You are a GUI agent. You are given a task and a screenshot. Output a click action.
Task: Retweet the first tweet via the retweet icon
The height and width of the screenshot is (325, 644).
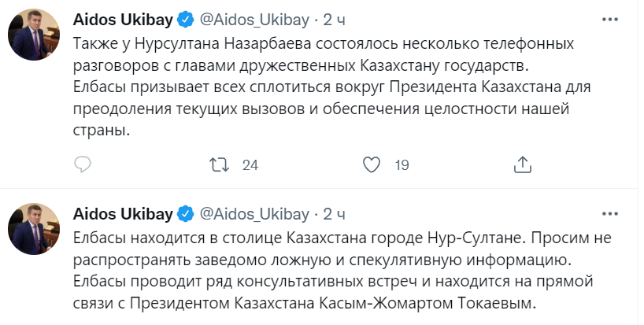[219, 164]
